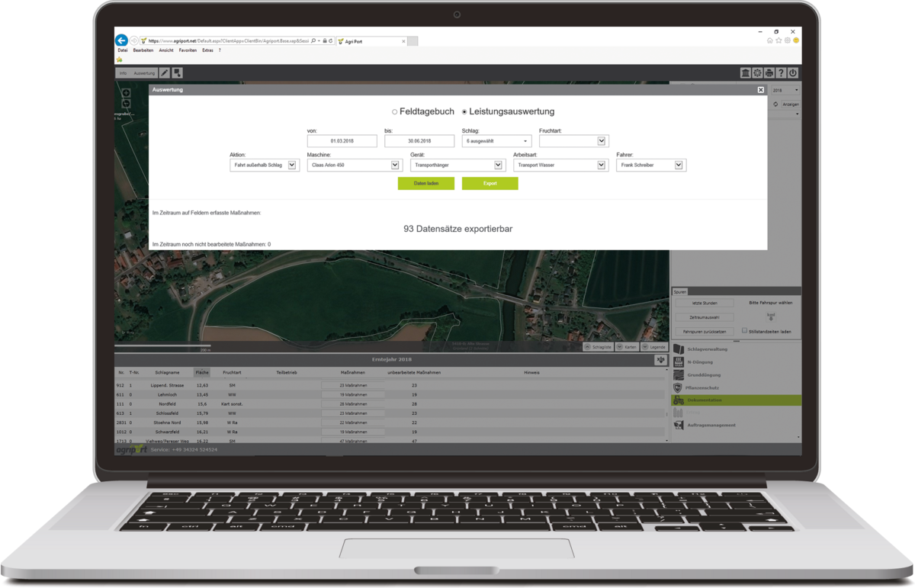The height and width of the screenshot is (588, 915).
Task: Select the Leistungsauswertung radio button
Action: (464, 112)
